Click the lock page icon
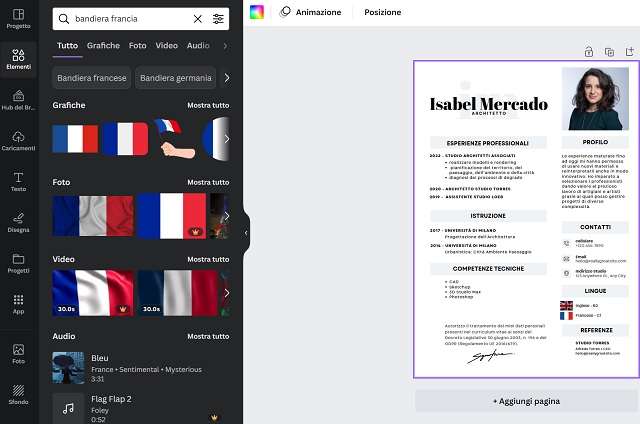Image resolution: width=640 pixels, height=424 pixels. 589,52
